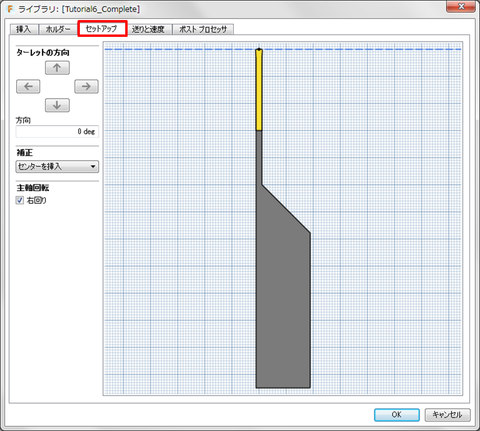Set turret direction with the left arrow

click(x=28, y=87)
